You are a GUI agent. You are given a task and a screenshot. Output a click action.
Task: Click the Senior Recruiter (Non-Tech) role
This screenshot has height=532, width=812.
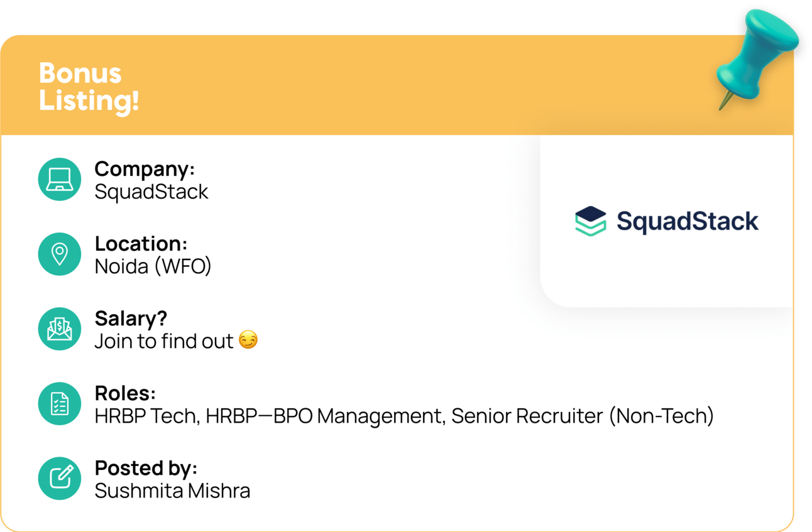pos(583,416)
